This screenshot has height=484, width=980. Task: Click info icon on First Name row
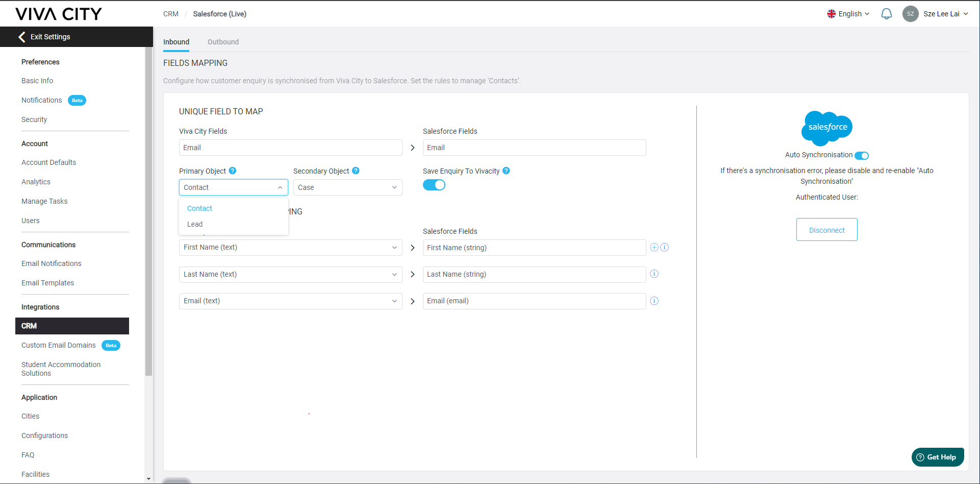665,247
